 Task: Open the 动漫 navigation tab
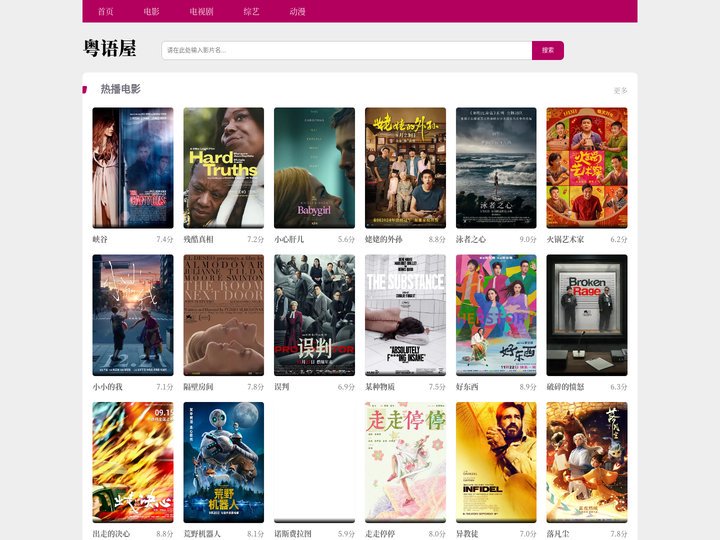click(x=298, y=11)
